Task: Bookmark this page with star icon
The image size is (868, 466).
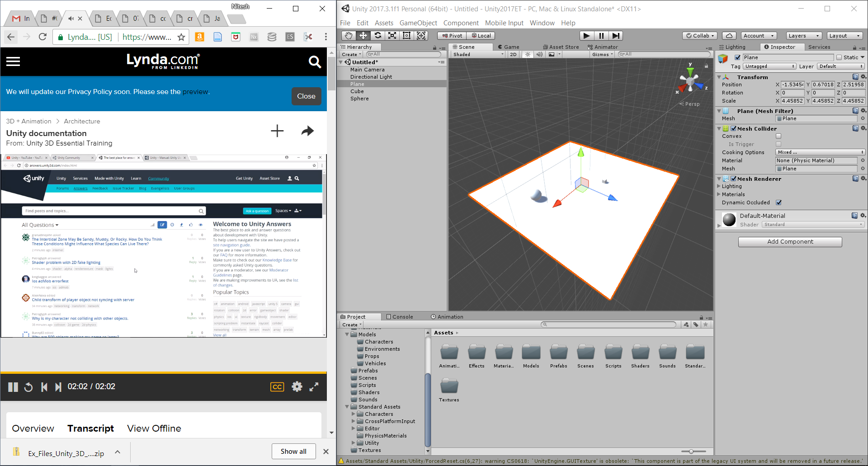Action: 181,37
